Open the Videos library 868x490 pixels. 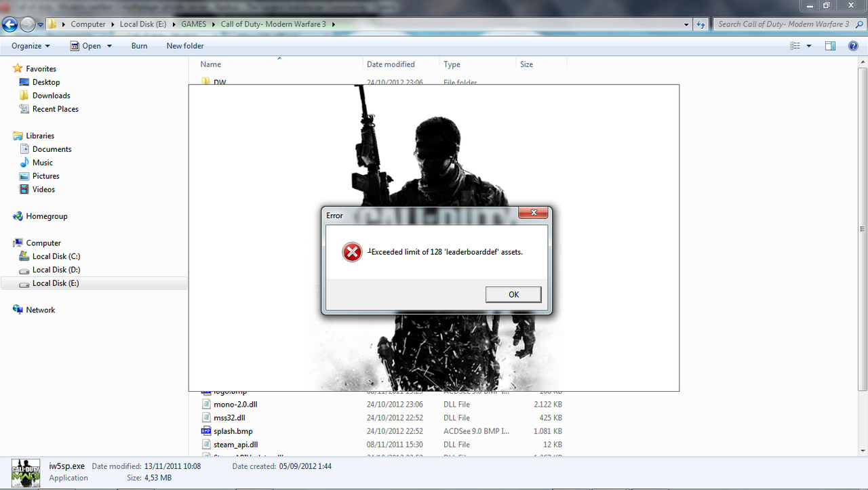43,190
